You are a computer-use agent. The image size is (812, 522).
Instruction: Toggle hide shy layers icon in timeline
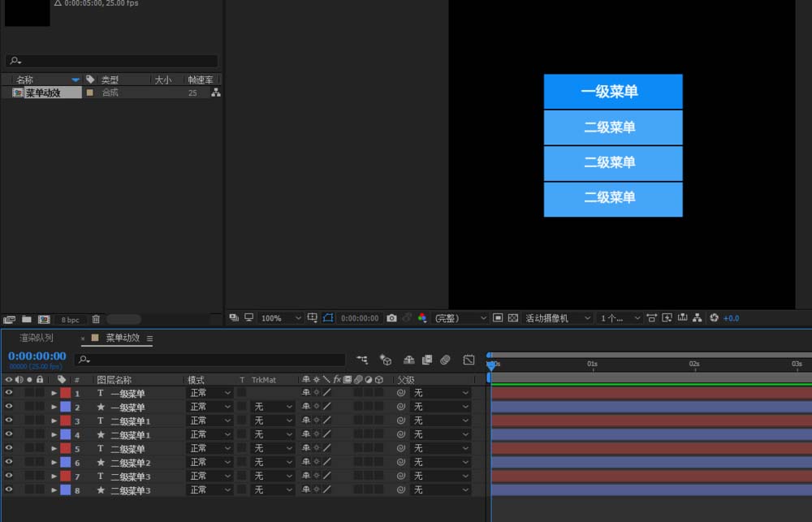pyautogui.click(x=408, y=360)
